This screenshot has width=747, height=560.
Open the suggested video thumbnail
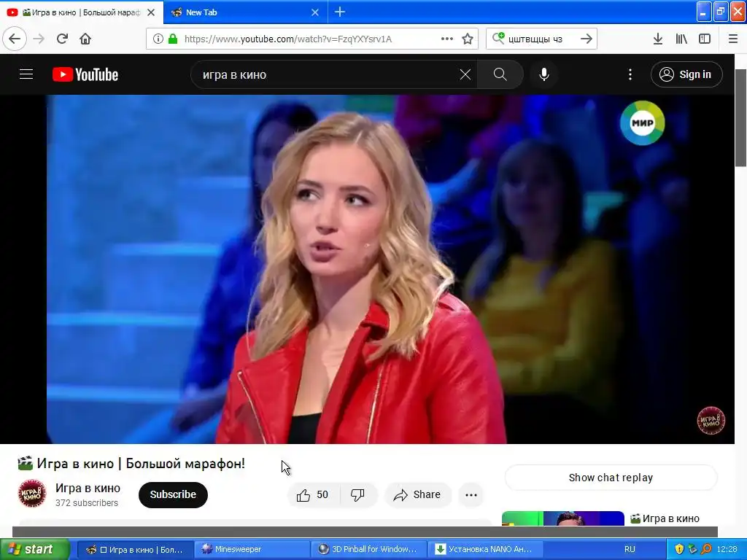(562, 518)
